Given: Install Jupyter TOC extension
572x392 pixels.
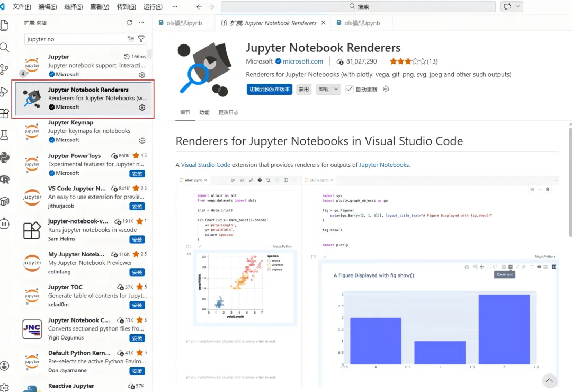Looking at the screenshot, I should click(x=137, y=305).
